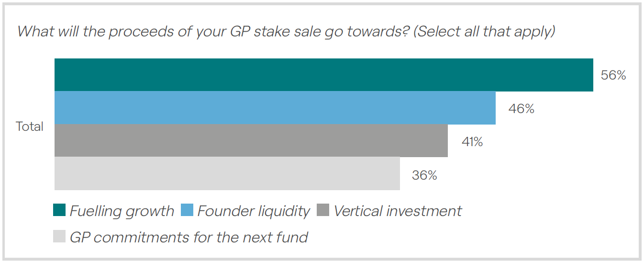The image size is (644, 263).
Task: Click the 36% data label
Action: 424,175
